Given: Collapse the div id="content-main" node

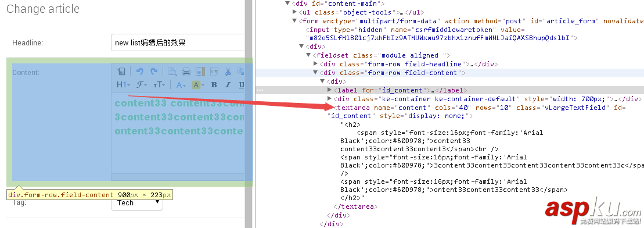Looking at the screenshot, I should [x=287, y=3].
